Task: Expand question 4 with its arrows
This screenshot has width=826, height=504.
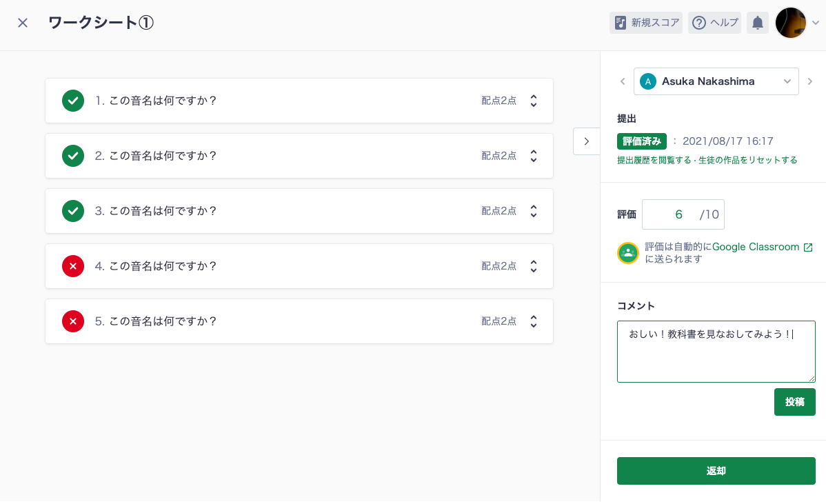Action: pyautogui.click(x=534, y=266)
